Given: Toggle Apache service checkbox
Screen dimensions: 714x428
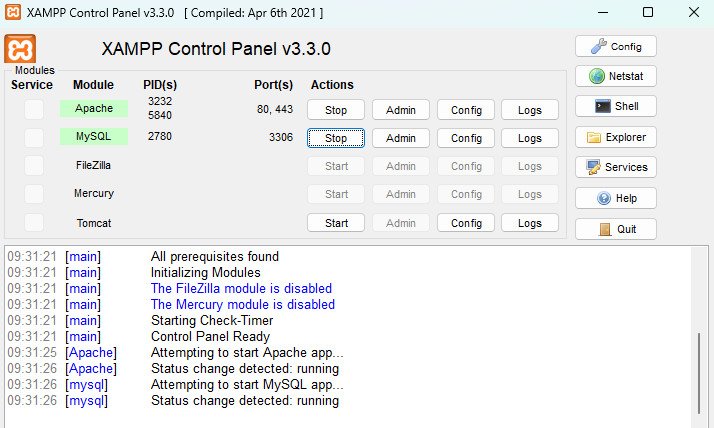Looking at the screenshot, I should point(34,109).
